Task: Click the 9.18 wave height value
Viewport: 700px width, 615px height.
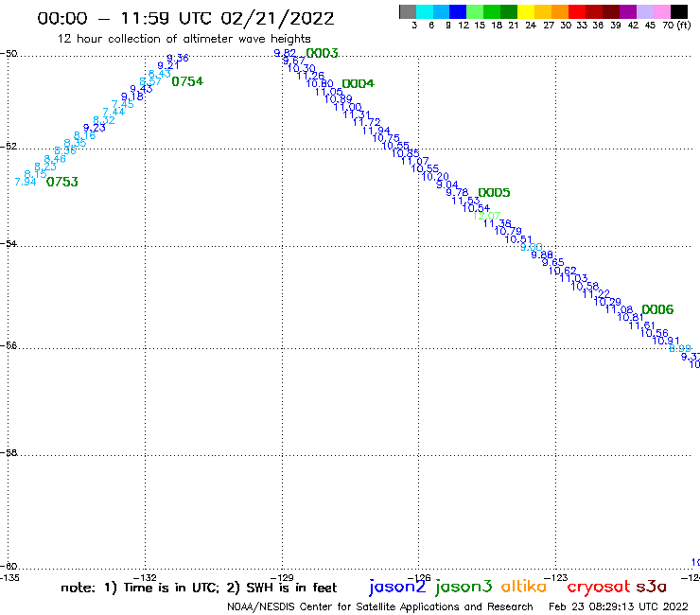Action: click(x=132, y=97)
